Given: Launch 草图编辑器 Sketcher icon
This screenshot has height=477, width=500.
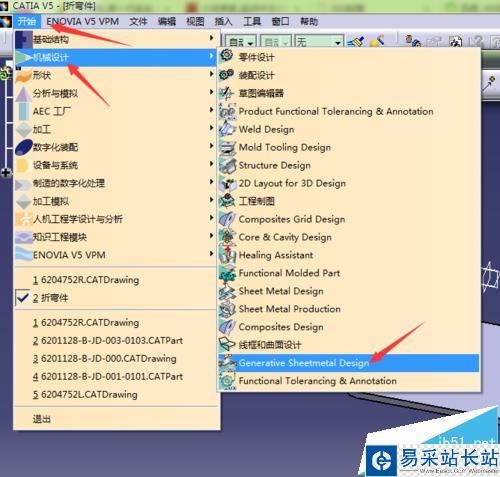Looking at the screenshot, I should (227, 93).
